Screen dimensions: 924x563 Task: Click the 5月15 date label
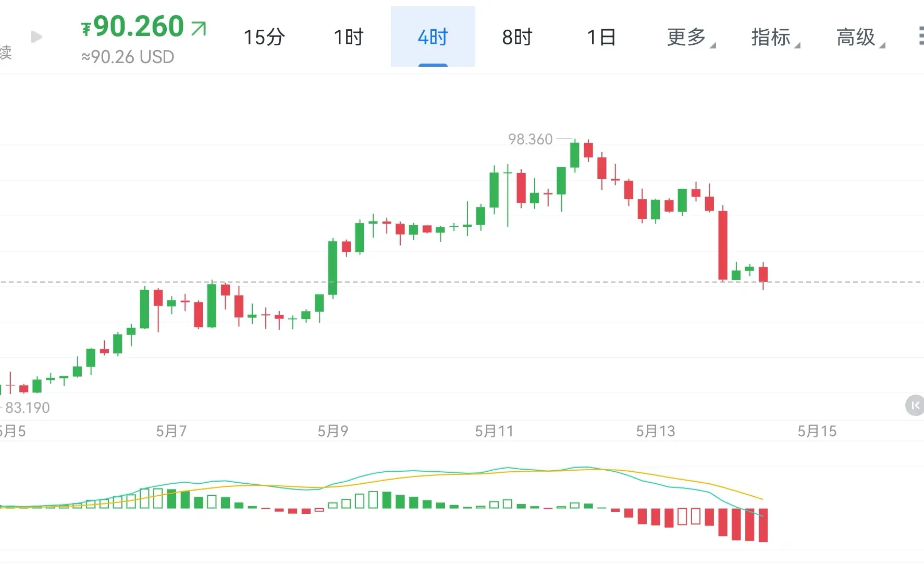coord(817,431)
